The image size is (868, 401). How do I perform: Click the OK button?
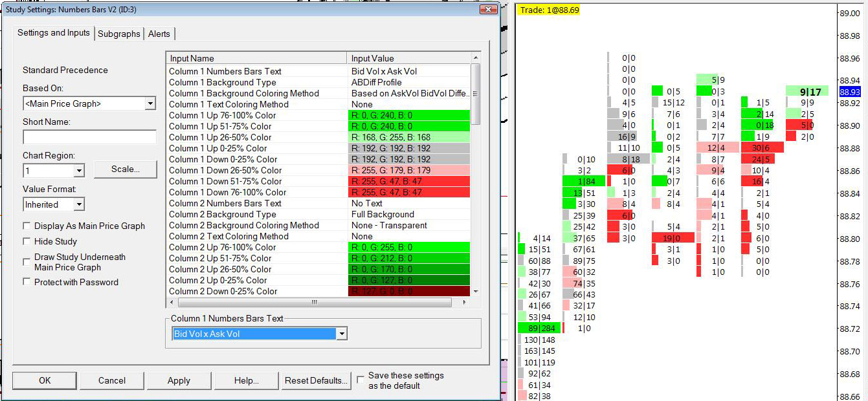pyautogui.click(x=45, y=380)
